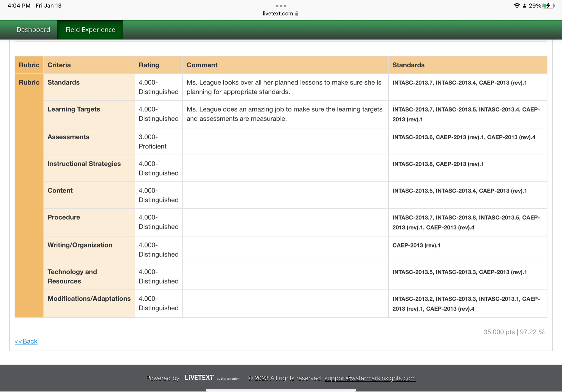This screenshot has width=562, height=392.
Task: Select the Assessments criteria row
Action: pos(68,137)
